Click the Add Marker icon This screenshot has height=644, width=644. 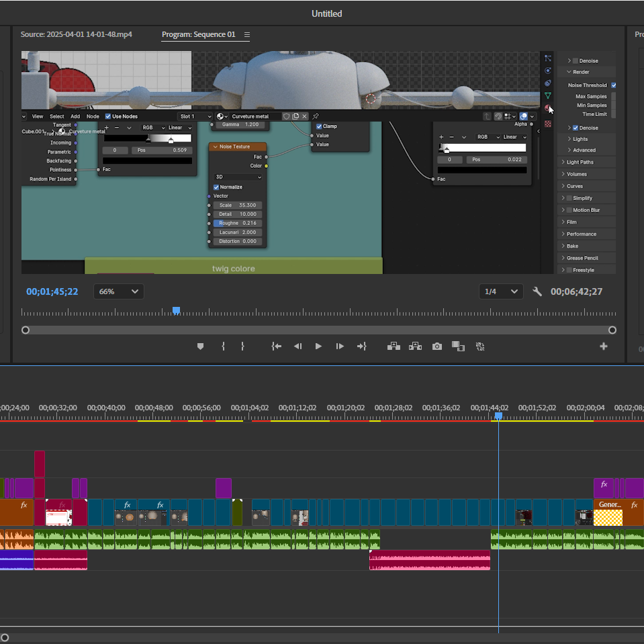tap(200, 347)
